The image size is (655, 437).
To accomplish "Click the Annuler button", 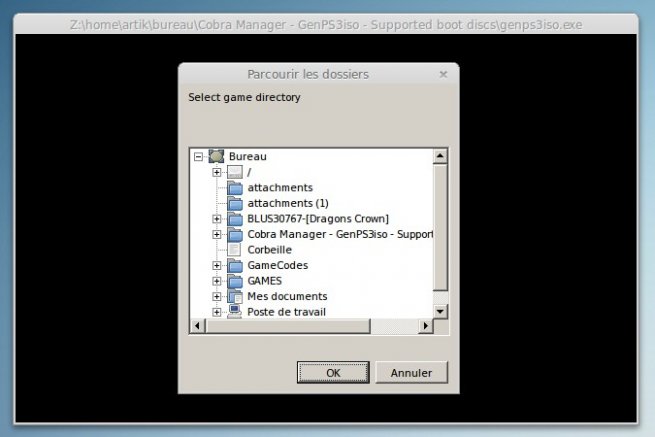I will [411, 373].
